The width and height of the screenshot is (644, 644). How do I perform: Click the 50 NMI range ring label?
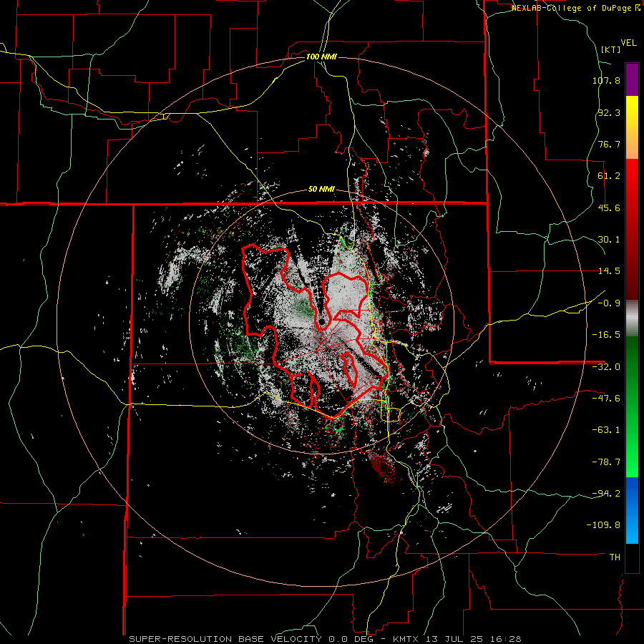coord(321,190)
